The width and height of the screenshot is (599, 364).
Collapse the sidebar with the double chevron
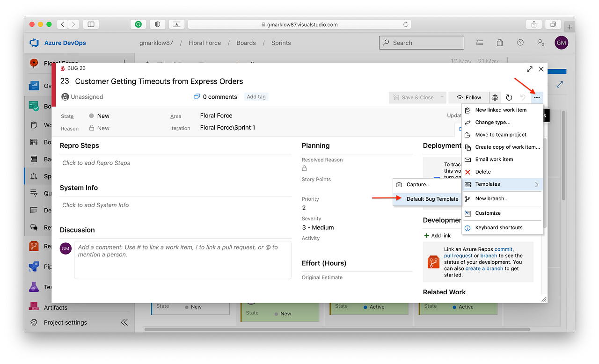[124, 322]
